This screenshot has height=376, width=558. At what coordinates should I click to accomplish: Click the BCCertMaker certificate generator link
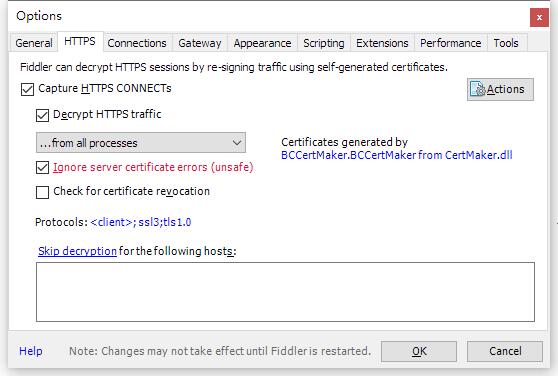click(x=396, y=155)
